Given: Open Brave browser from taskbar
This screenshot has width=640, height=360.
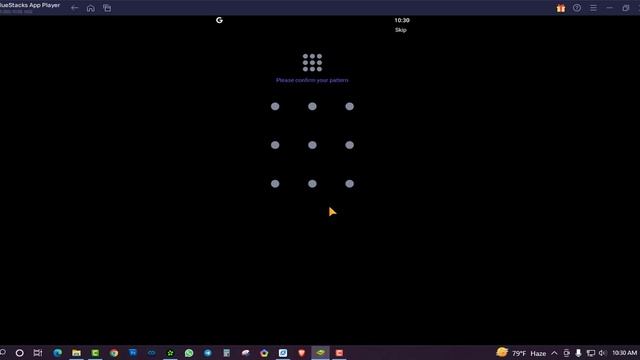Looking at the screenshot, I should pyautogui.click(x=302, y=353).
